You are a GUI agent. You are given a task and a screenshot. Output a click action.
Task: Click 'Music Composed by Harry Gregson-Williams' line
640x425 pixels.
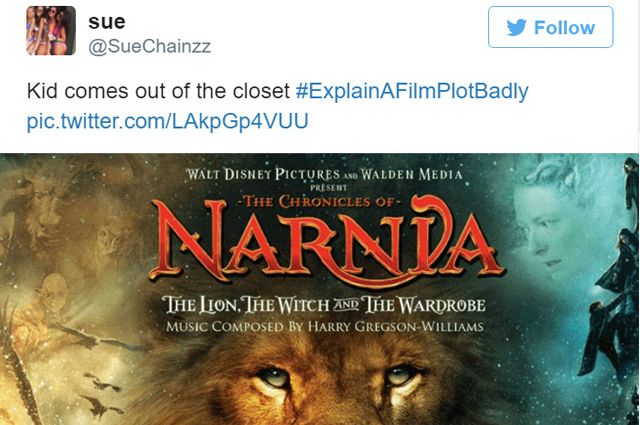pos(324,327)
